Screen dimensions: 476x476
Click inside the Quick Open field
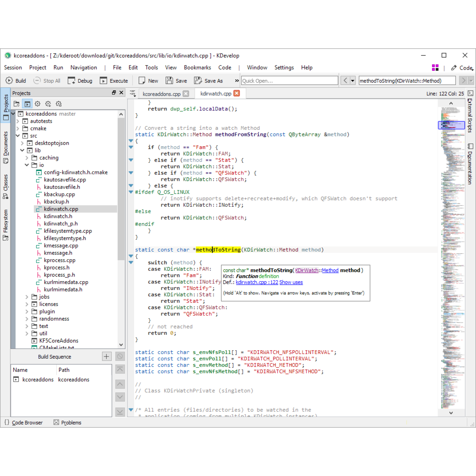289,80
